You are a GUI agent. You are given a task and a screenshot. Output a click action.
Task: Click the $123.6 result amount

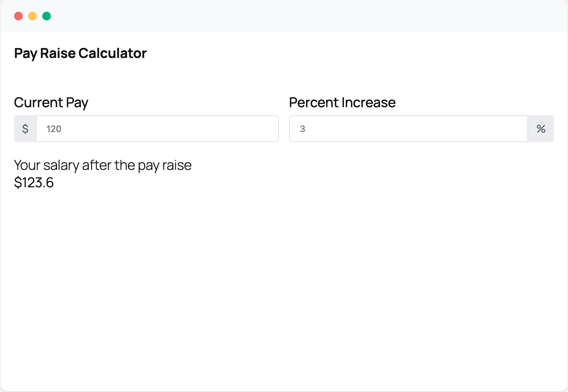[x=34, y=183]
